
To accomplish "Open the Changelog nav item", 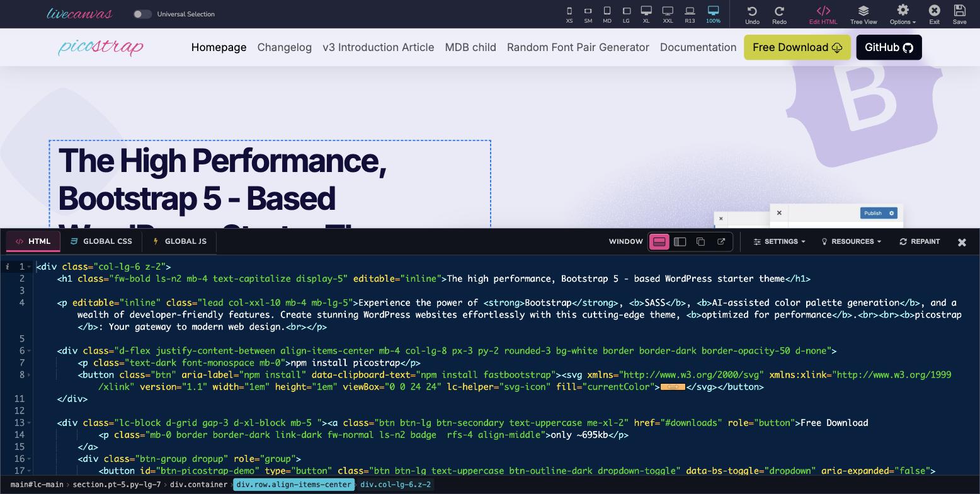I will pos(285,47).
